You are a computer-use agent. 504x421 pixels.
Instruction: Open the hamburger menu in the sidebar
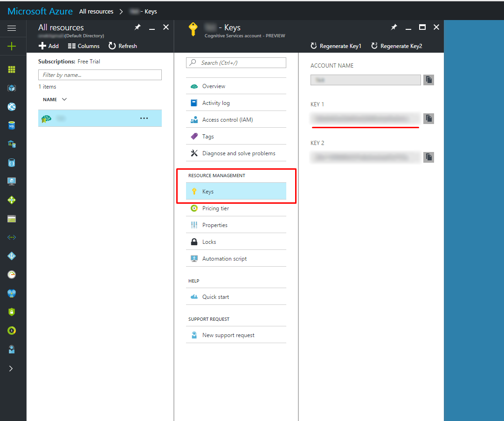[x=12, y=28]
